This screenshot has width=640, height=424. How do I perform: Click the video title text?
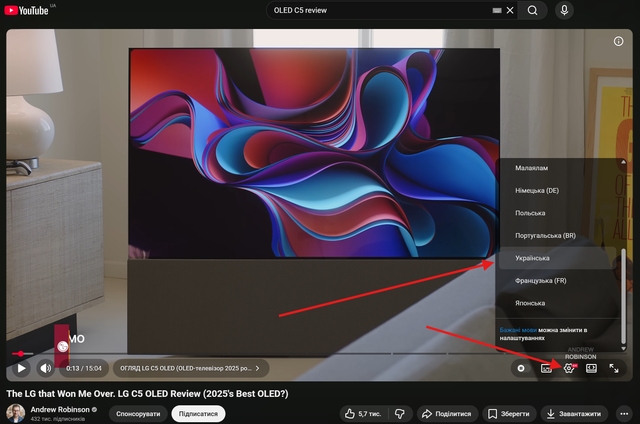pyautogui.click(x=147, y=394)
